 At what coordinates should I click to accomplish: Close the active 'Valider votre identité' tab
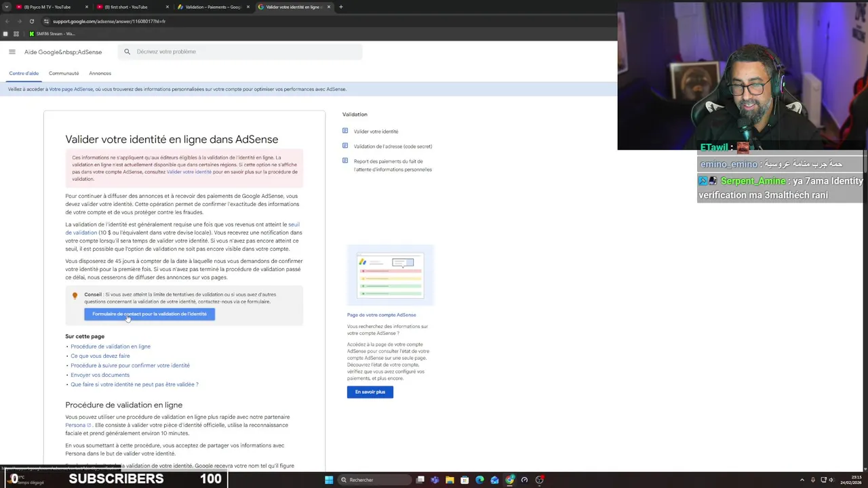[329, 7]
